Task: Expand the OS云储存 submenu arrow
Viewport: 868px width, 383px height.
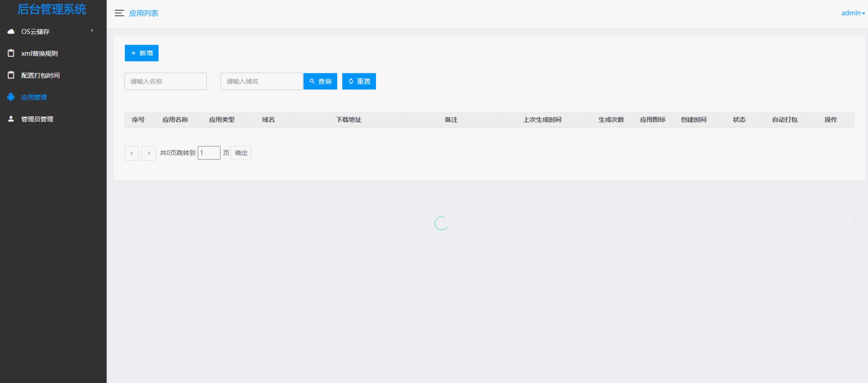Action: coord(92,31)
